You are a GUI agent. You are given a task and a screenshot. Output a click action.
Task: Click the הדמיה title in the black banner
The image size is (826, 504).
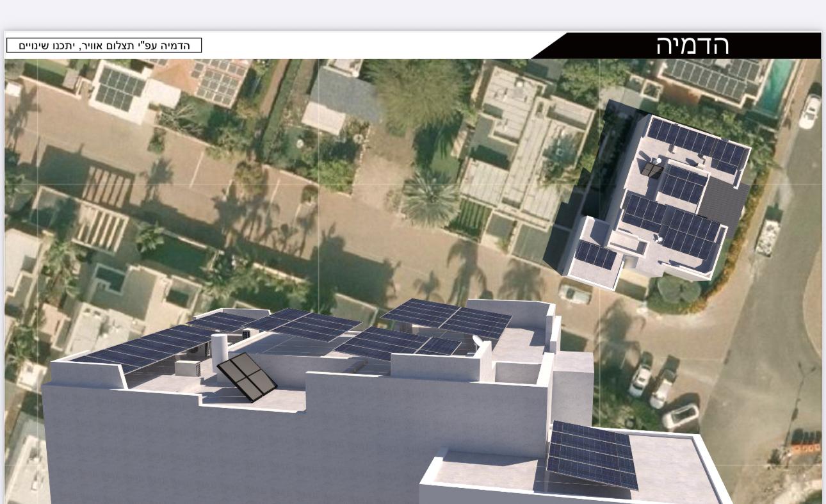(x=692, y=45)
